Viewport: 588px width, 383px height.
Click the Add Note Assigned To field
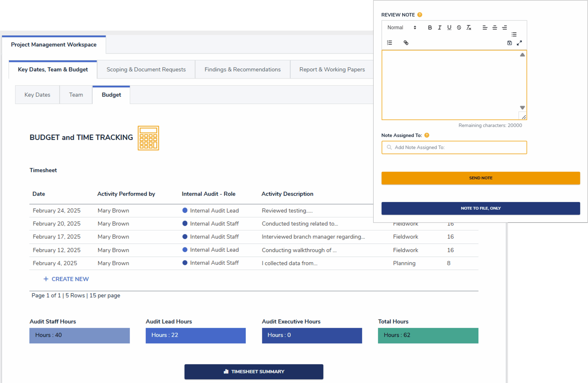454,147
